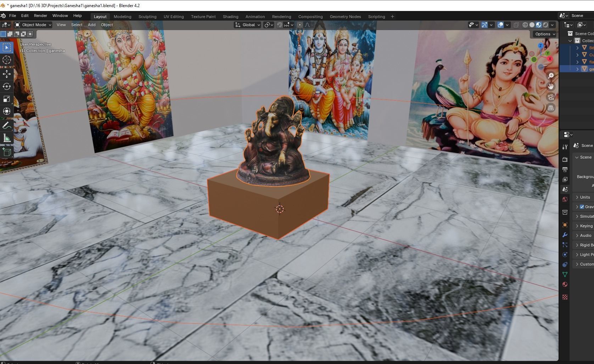Open the Object Mode dropdown
This screenshot has height=364, width=594.
33,25
